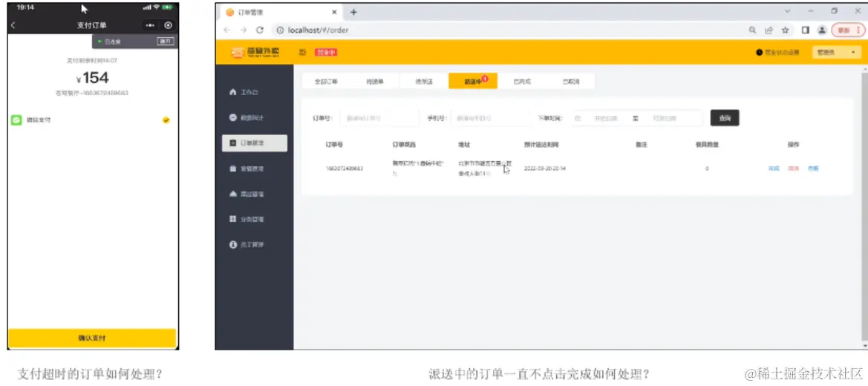Tap the circular close mini-program icon
Image resolution: width=868 pixels, height=386 pixels.
pos(169,25)
